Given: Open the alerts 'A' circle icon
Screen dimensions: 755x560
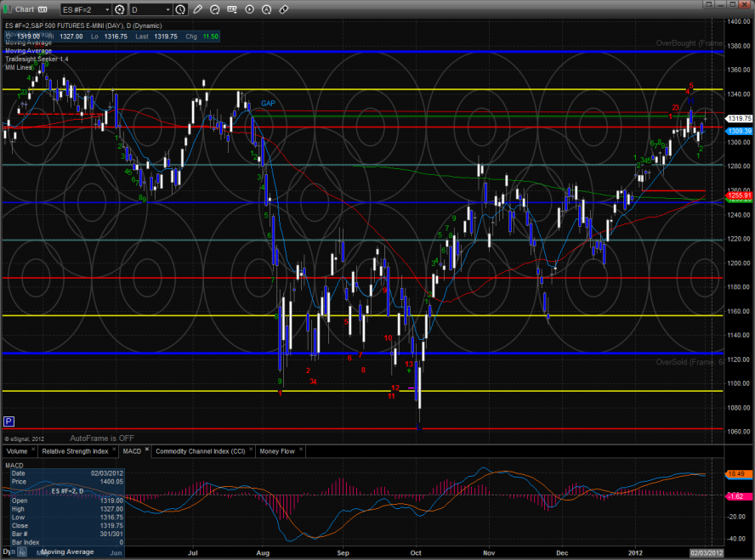Looking at the screenshot, I should coord(266,9).
